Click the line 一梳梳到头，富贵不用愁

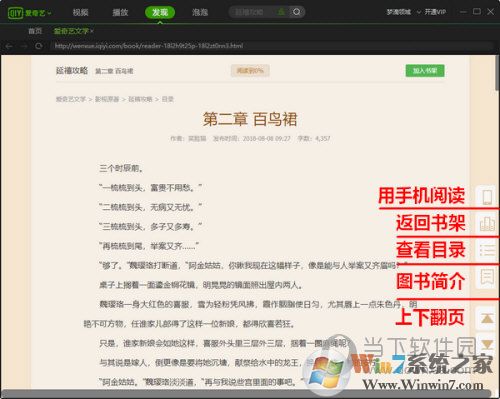[x=150, y=188]
